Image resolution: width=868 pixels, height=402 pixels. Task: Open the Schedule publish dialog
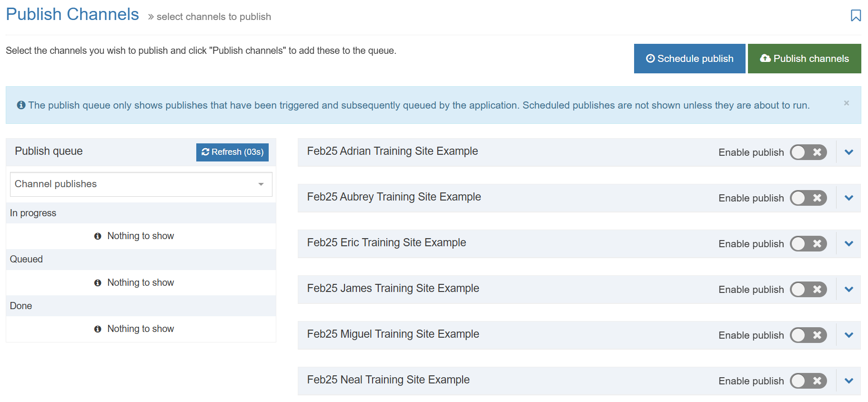pos(689,59)
